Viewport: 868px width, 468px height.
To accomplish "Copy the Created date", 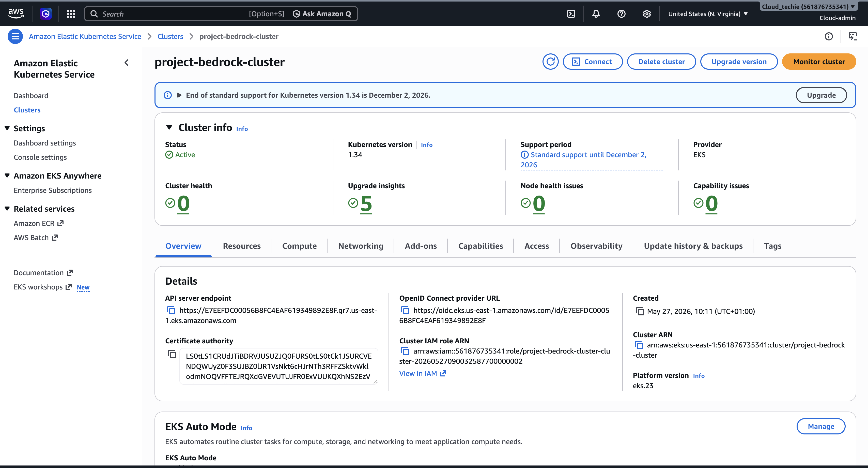I will (640, 311).
